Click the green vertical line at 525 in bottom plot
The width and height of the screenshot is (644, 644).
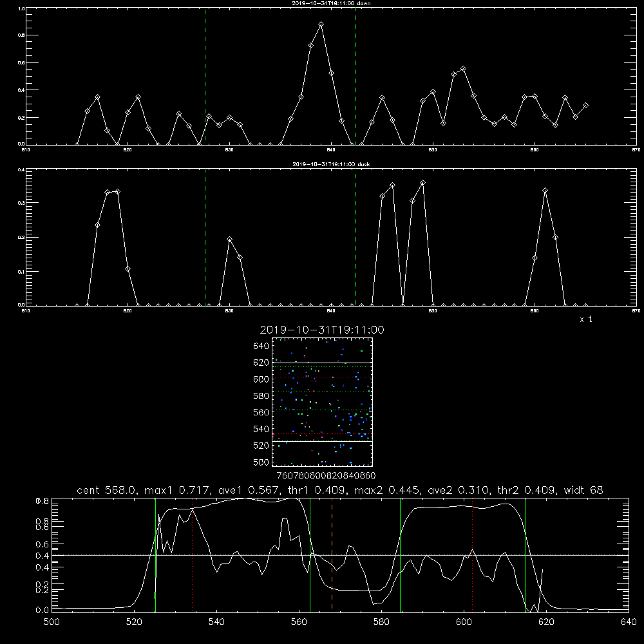(155, 554)
